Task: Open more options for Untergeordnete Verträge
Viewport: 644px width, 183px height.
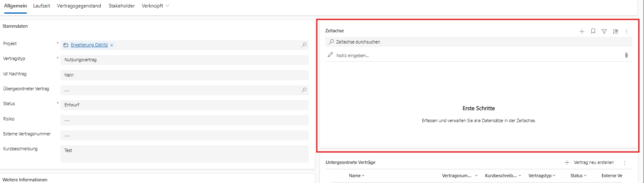Action: point(625,163)
